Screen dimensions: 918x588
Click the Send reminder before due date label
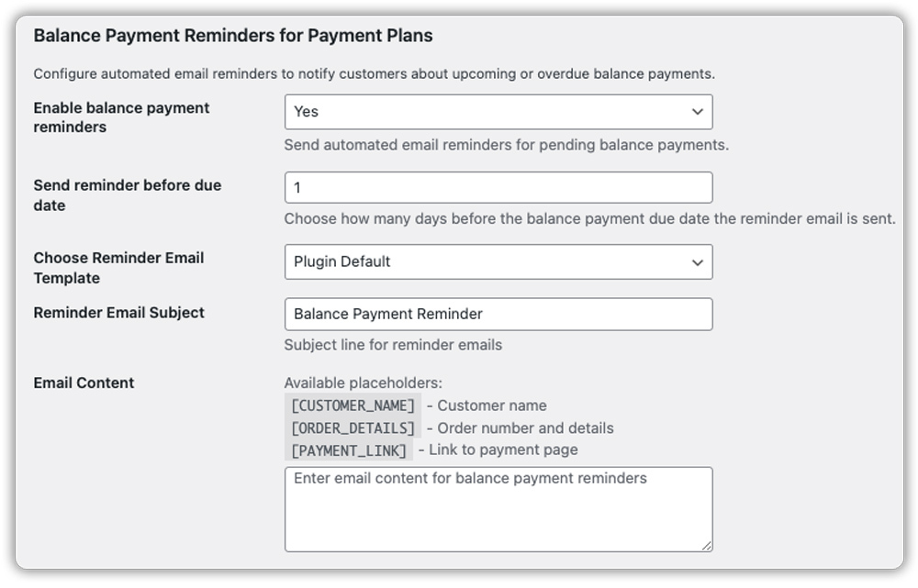pyautogui.click(x=127, y=195)
